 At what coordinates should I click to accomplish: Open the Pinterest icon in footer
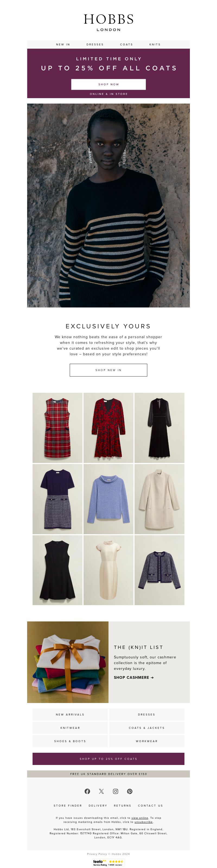click(130, 791)
